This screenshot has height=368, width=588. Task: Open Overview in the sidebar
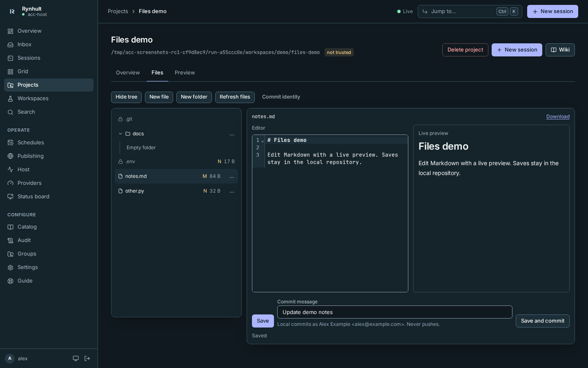[x=49, y=31]
